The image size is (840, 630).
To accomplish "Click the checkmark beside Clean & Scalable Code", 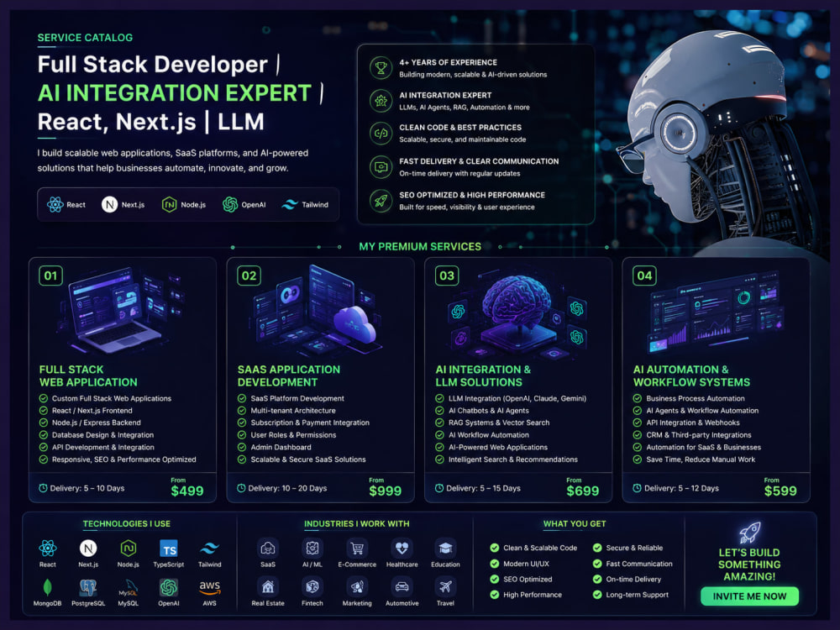I will [495, 548].
